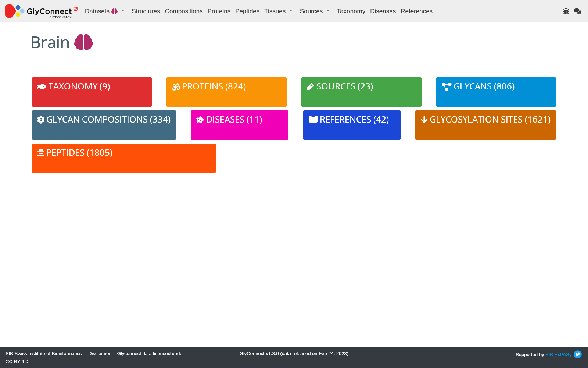Viewport: 588px width, 368px height.
Task: Click the aligned lines icon on Peptides tile
Action: pos(41,153)
